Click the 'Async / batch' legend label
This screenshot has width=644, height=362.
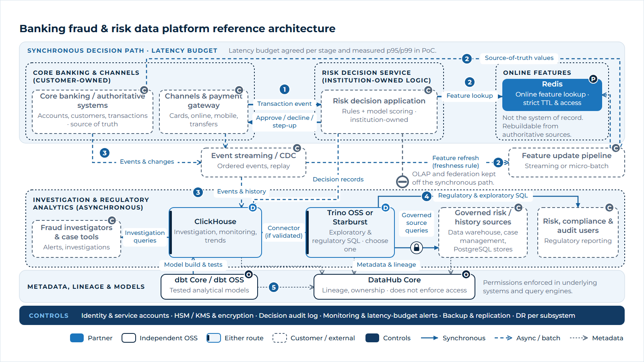pyautogui.click(x=539, y=338)
